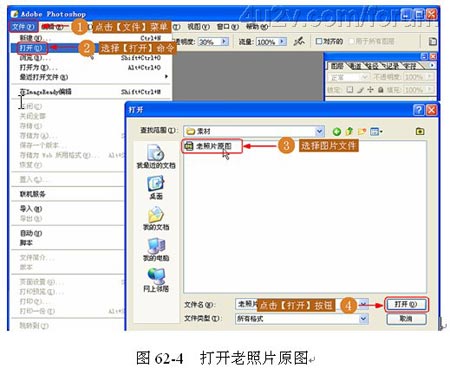This screenshot has height=368, width=450.
Task: Go to 桌面 in the places bar
Action: [x=156, y=188]
